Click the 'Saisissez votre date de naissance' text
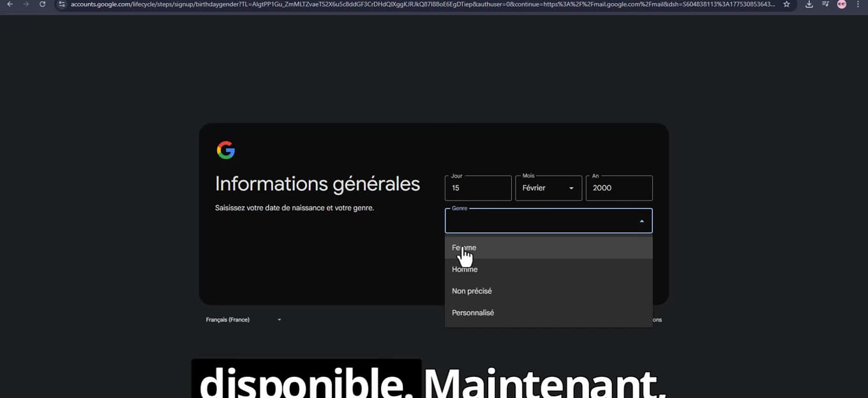The height and width of the screenshot is (398, 868). click(294, 208)
